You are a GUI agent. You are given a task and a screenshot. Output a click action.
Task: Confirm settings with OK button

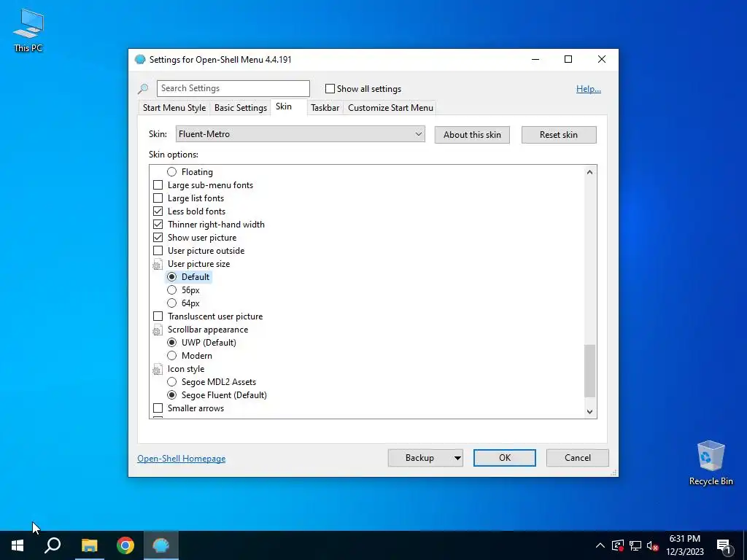(505, 458)
